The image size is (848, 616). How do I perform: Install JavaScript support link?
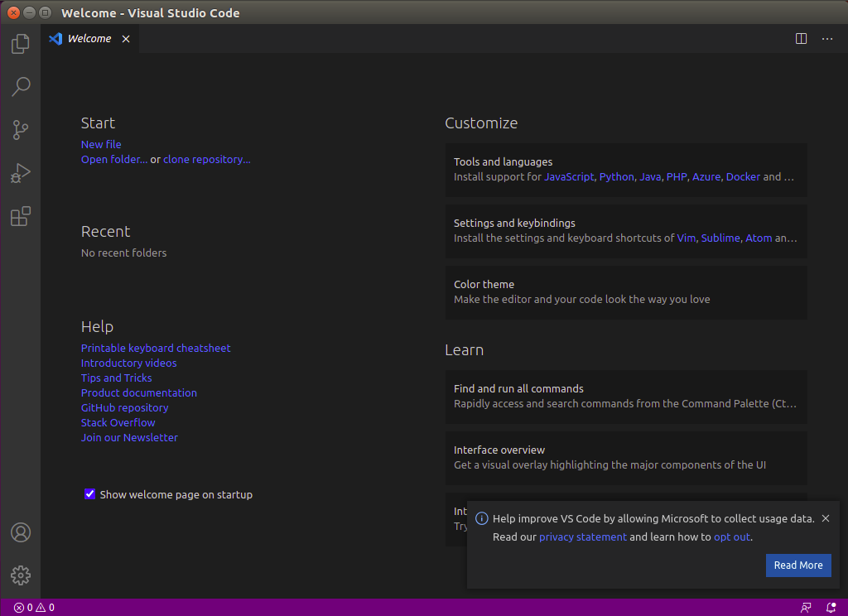[x=569, y=177]
